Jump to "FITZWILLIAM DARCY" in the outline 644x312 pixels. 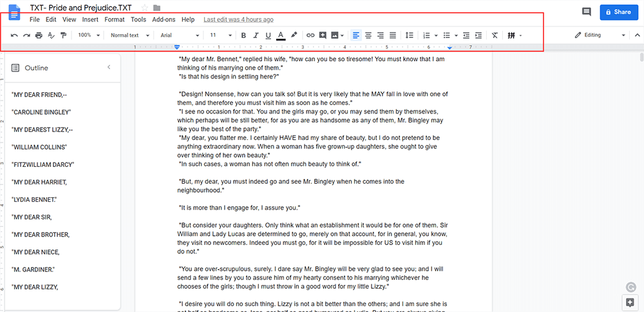point(43,164)
